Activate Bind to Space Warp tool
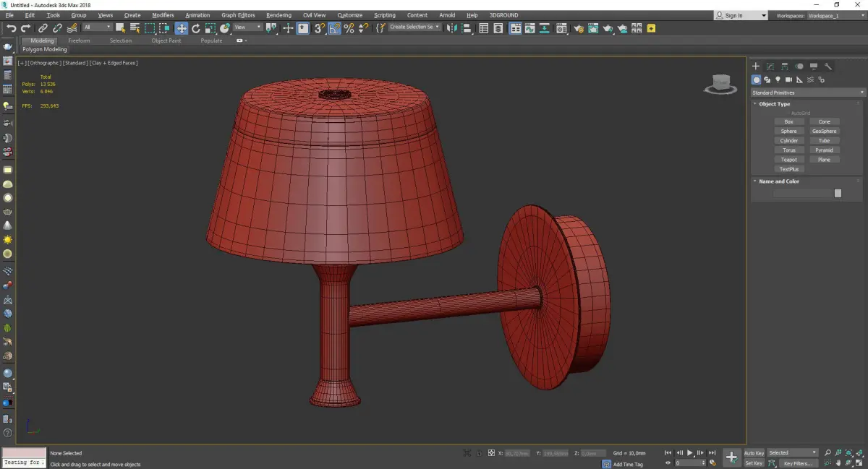 pyautogui.click(x=72, y=28)
